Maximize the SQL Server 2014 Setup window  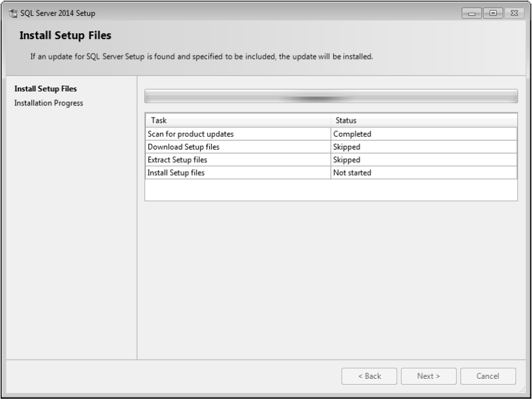(x=493, y=13)
